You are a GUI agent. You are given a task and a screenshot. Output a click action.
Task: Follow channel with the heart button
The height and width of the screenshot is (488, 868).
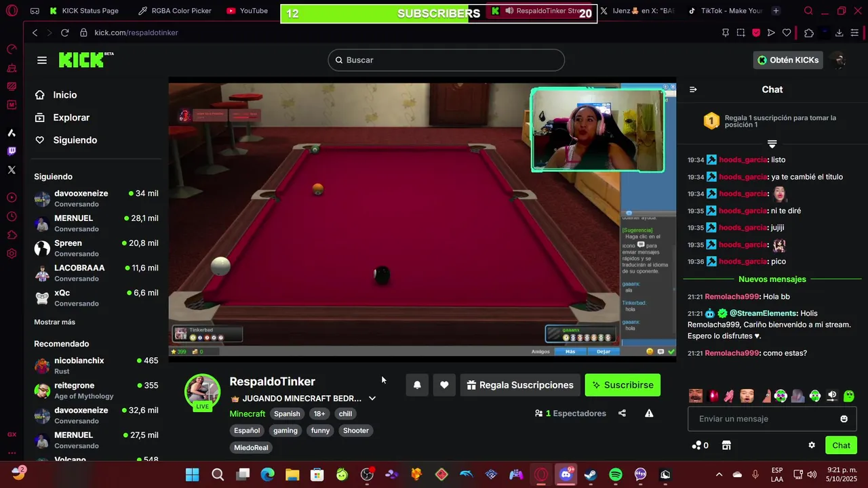click(444, 385)
